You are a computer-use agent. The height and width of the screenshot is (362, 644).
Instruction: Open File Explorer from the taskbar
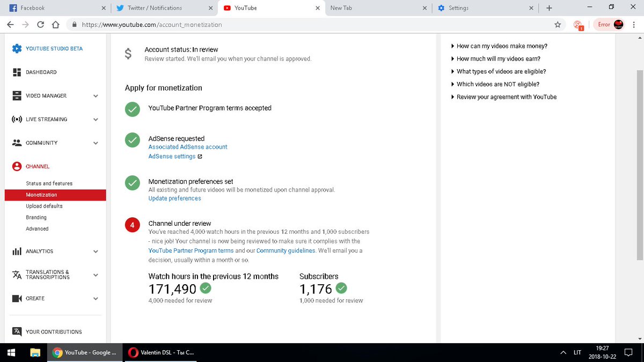pos(35,352)
